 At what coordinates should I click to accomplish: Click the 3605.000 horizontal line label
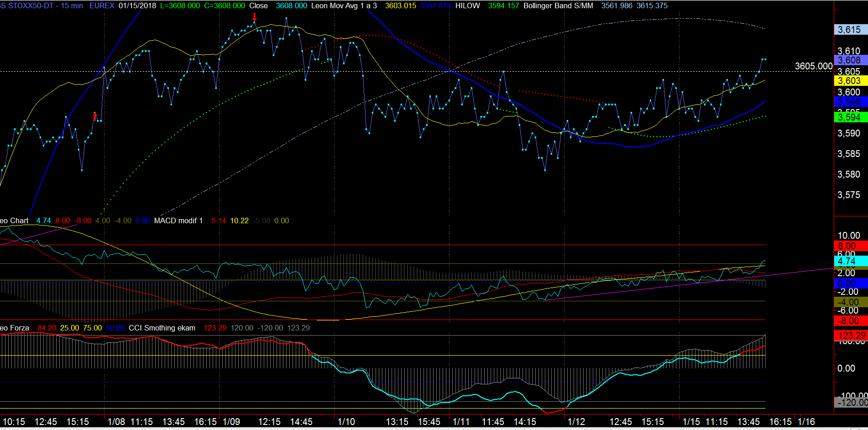point(814,66)
